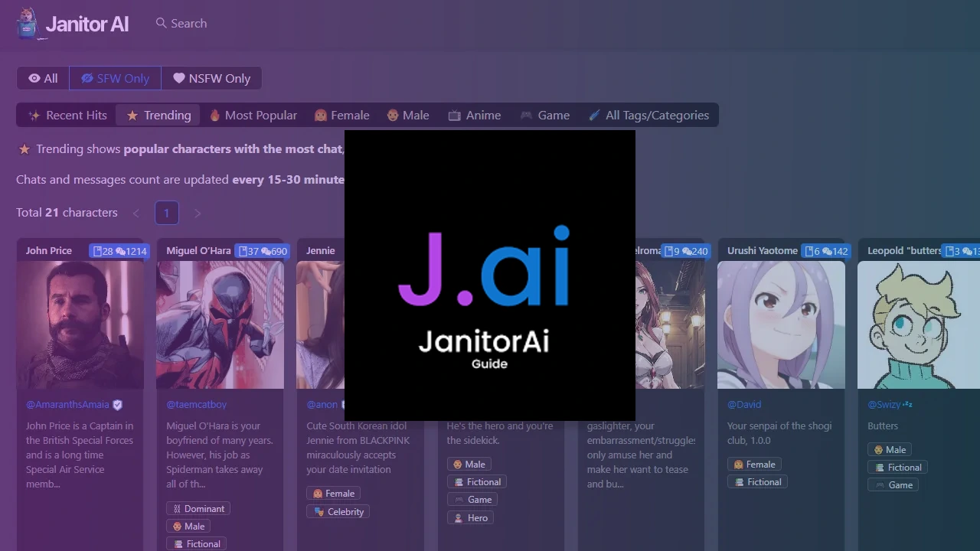Viewport: 980px width, 551px height.
Task: Go to next page arrow
Action: coord(198,213)
